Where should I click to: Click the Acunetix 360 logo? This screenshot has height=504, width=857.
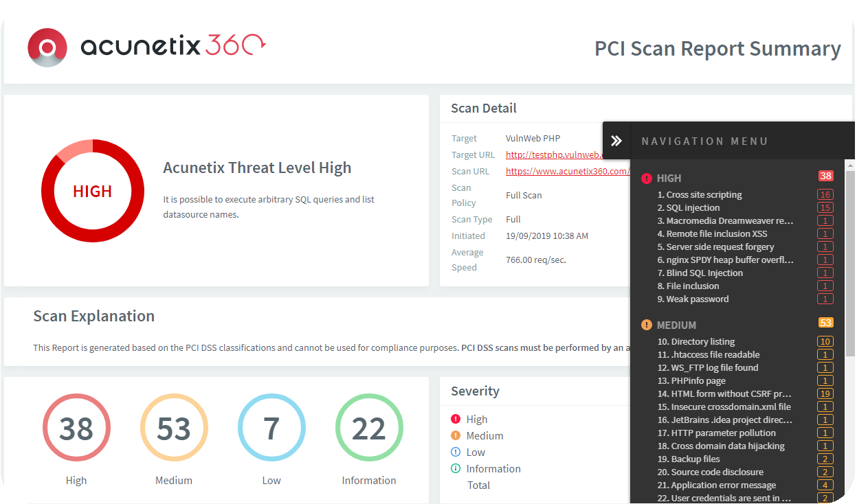pos(146,47)
